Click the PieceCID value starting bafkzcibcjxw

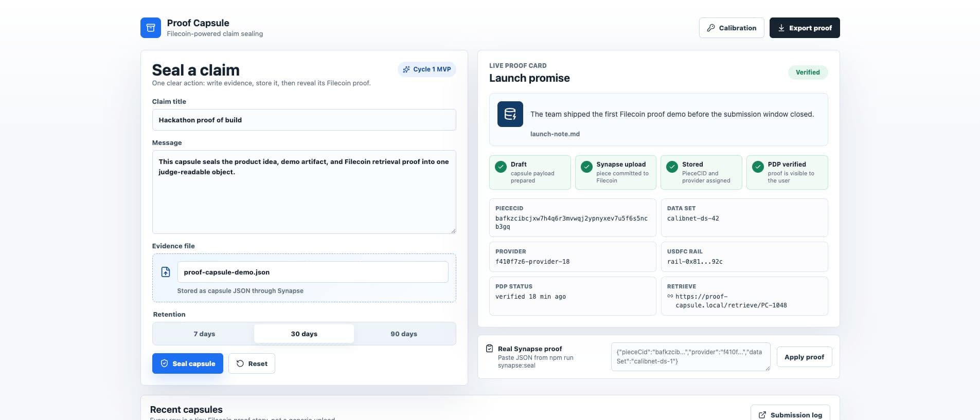click(x=572, y=223)
